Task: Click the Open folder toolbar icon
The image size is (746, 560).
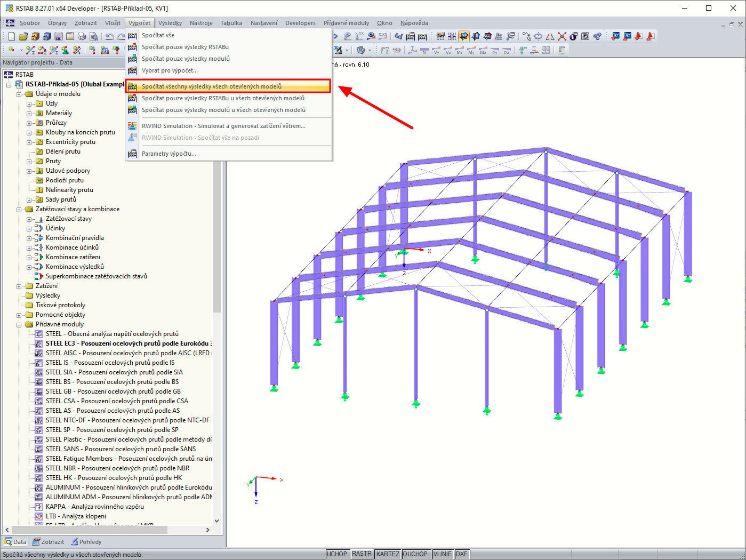Action: tap(23, 36)
